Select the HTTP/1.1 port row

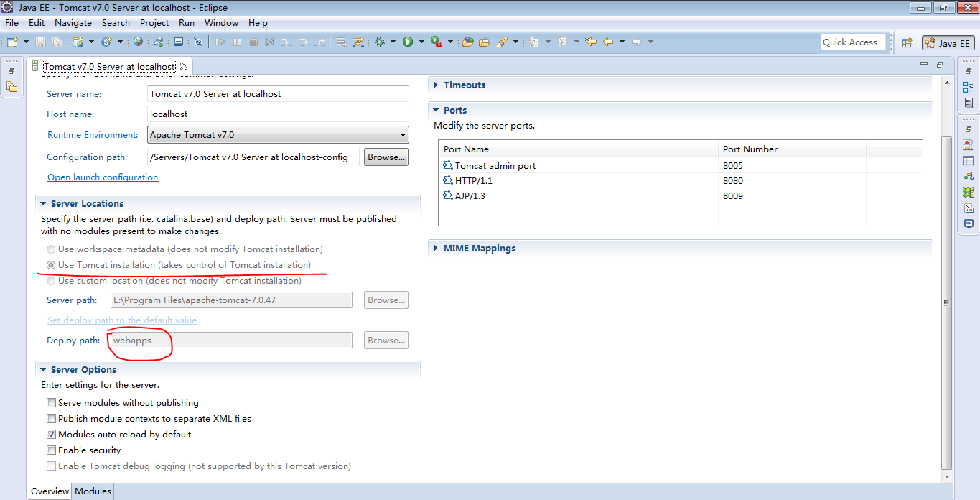(x=680, y=181)
